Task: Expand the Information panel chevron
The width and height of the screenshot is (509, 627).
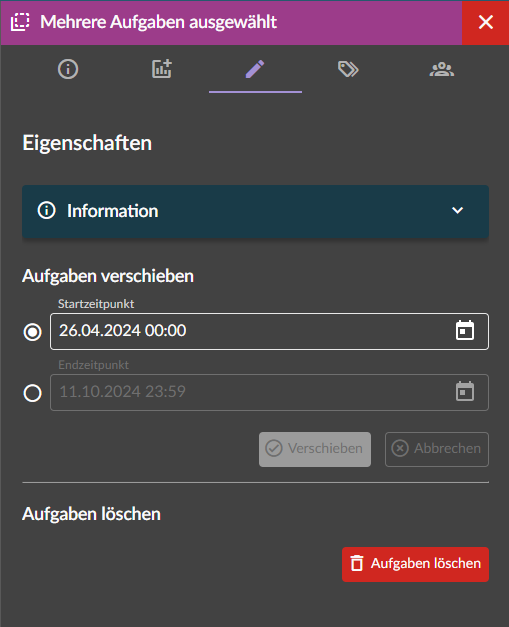Action: point(457,210)
